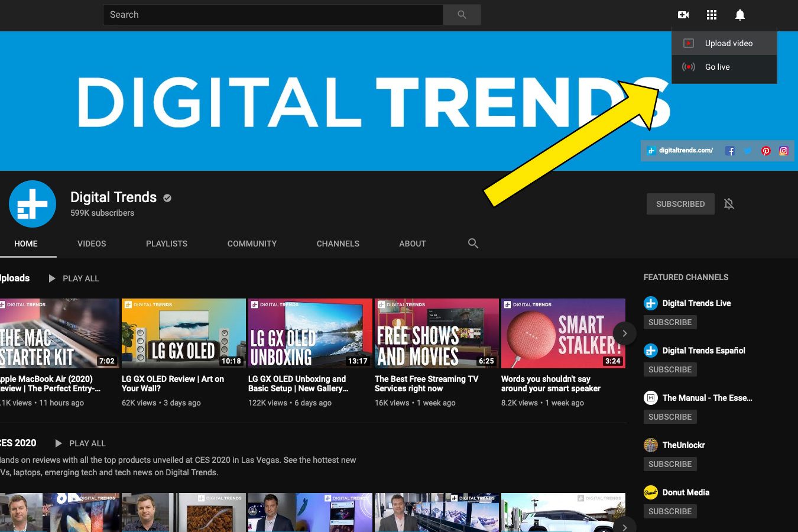Open the LG GX OLED review thumbnail
This screenshot has height=532, width=798.
click(184, 333)
